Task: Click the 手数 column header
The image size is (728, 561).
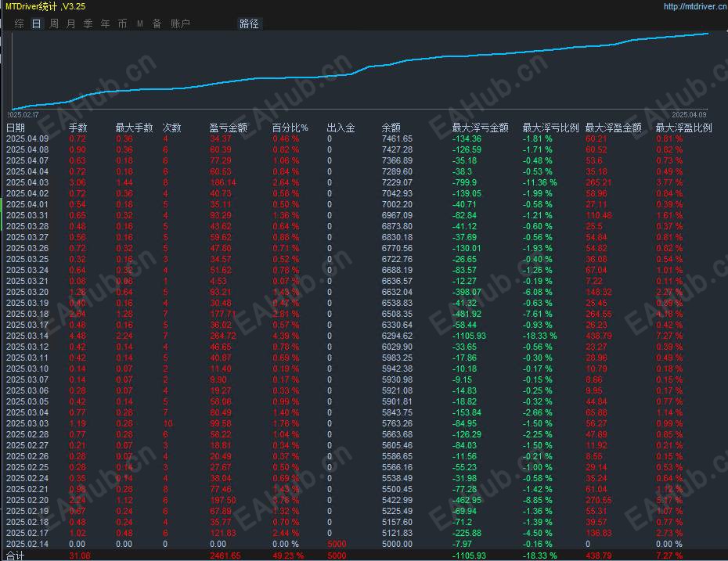Action: point(78,128)
